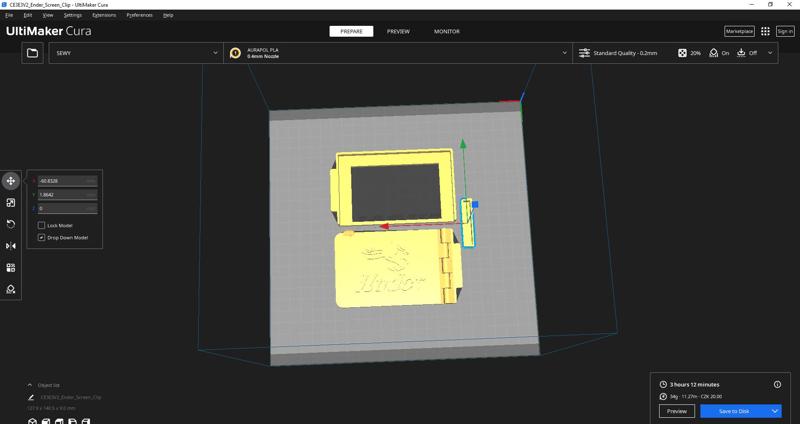Switch to top view camera icon
800x424 pixels.
click(x=59, y=421)
